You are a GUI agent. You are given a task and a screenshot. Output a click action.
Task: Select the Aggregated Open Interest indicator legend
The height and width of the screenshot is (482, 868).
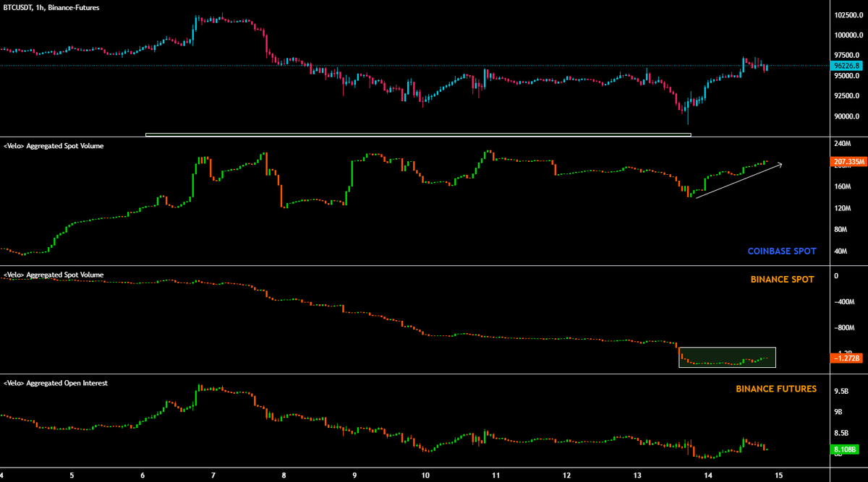point(56,383)
